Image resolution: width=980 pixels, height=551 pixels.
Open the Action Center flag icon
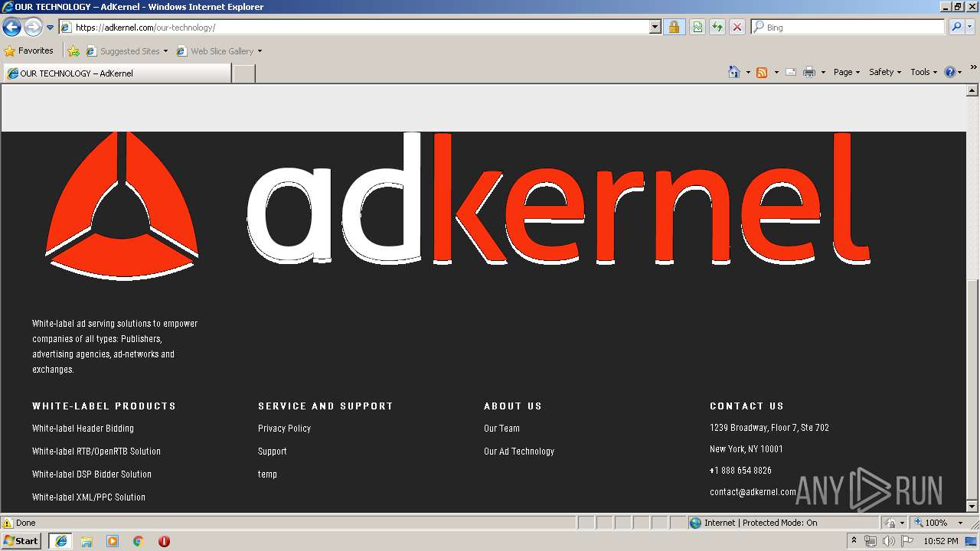tap(907, 541)
